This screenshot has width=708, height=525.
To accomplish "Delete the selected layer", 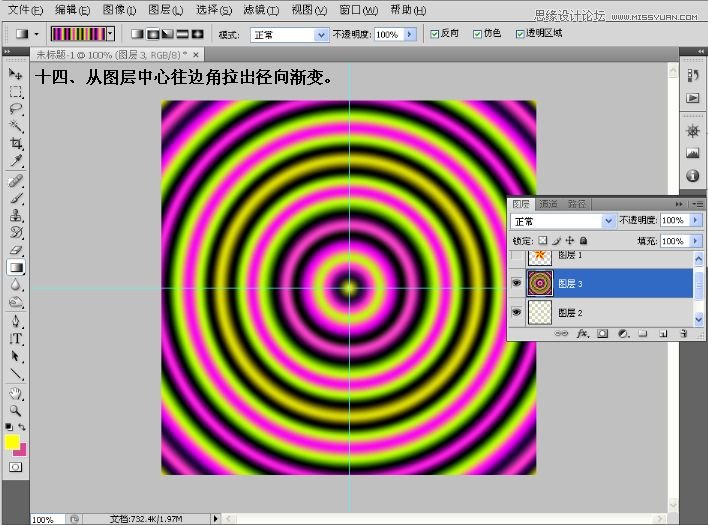I will (683, 334).
